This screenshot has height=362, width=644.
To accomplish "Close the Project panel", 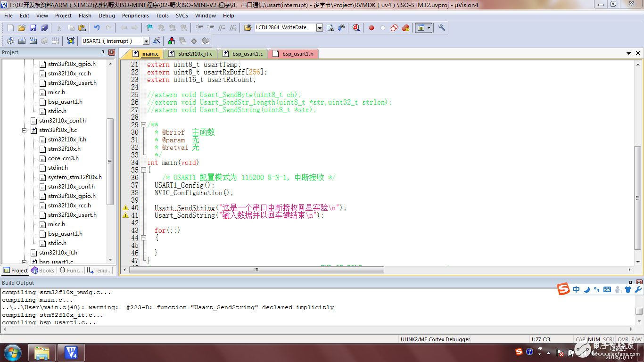I will 112,52.
